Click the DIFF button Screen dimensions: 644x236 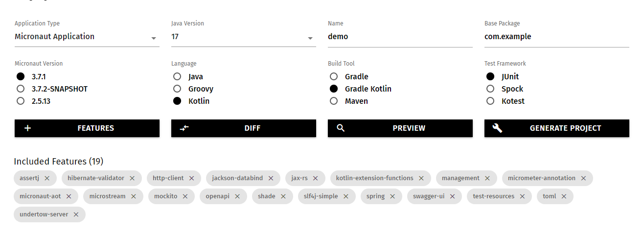pyautogui.click(x=244, y=128)
